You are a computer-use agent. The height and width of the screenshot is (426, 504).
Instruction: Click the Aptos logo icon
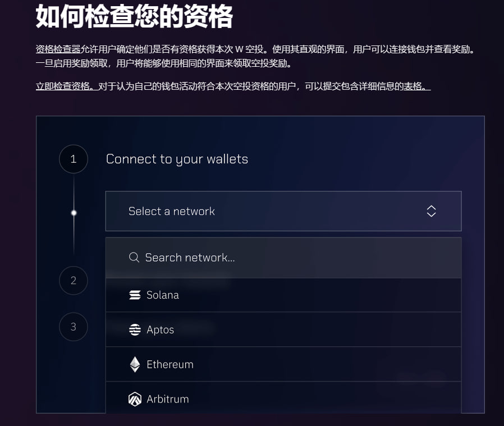coord(135,329)
